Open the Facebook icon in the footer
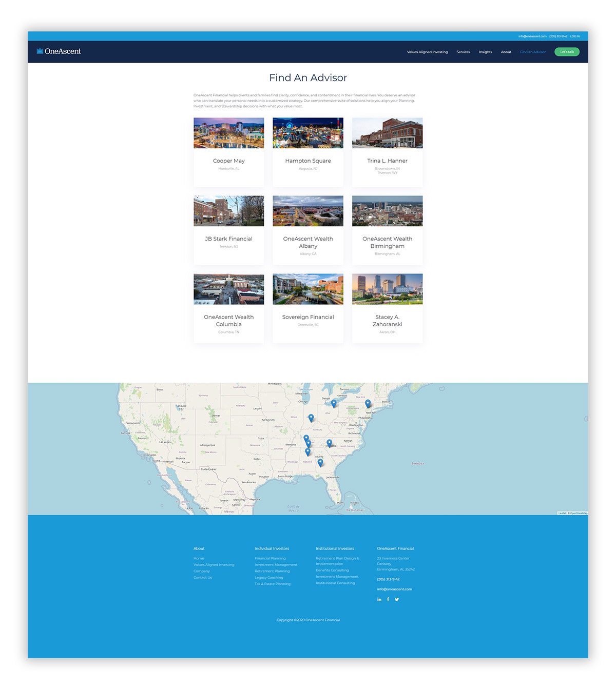616x689 pixels. point(388,599)
